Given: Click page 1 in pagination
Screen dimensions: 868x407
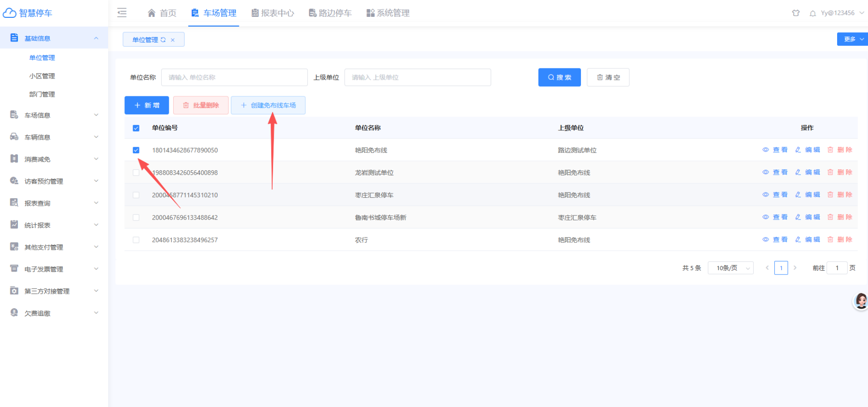Looking at the screenshot, I should tap(781, 268).
